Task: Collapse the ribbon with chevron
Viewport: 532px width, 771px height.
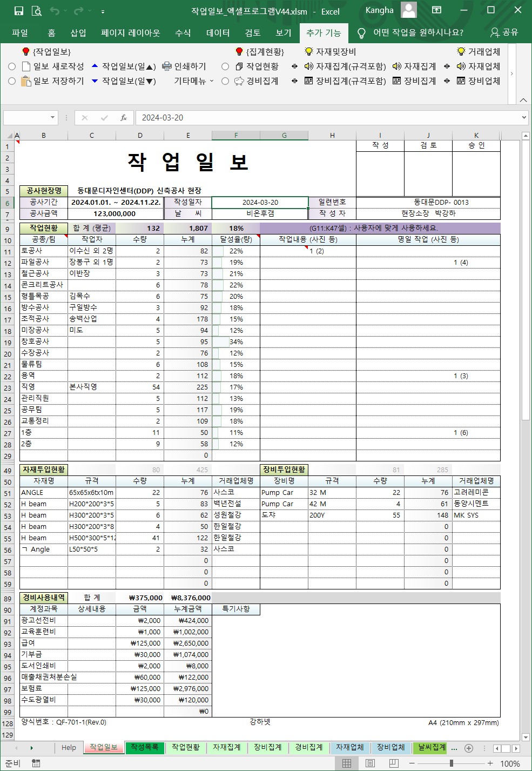Action: coord(523,100)
